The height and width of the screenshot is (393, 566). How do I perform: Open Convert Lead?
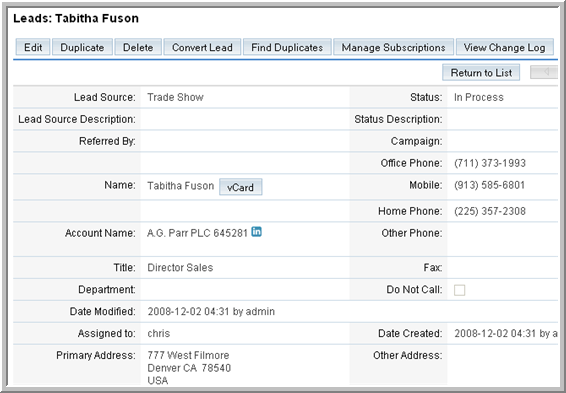tap(202, 47)
